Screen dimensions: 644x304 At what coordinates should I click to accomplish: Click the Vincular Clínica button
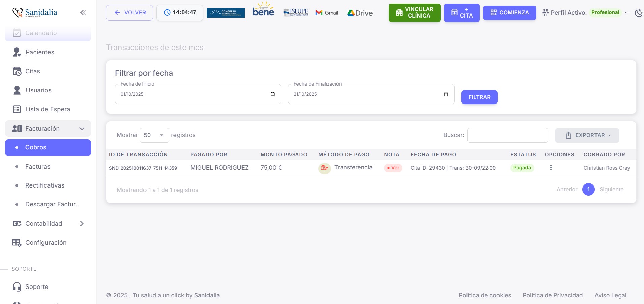[x=414, y=13]
